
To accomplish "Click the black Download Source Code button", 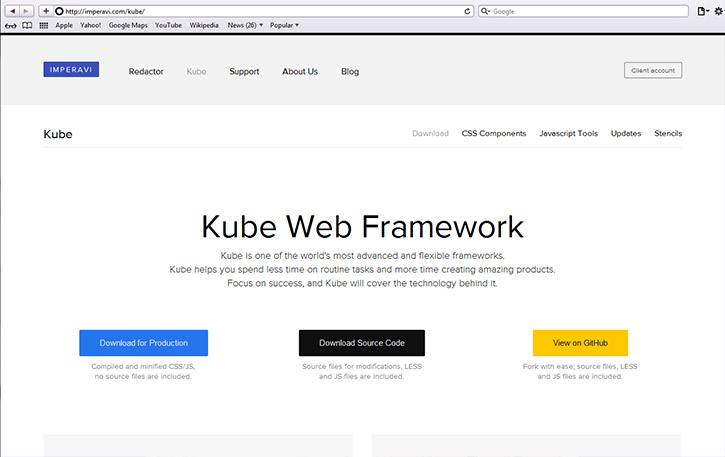I will click(362, 343).
